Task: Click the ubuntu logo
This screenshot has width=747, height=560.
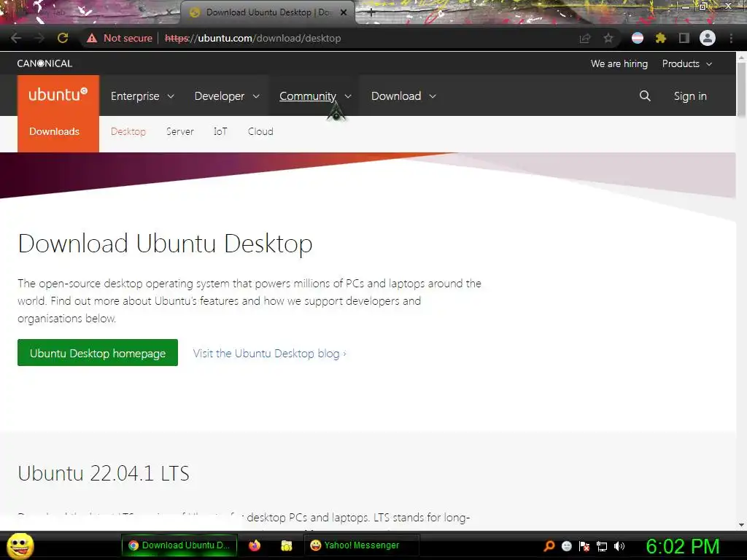Action: coord(58,95)
